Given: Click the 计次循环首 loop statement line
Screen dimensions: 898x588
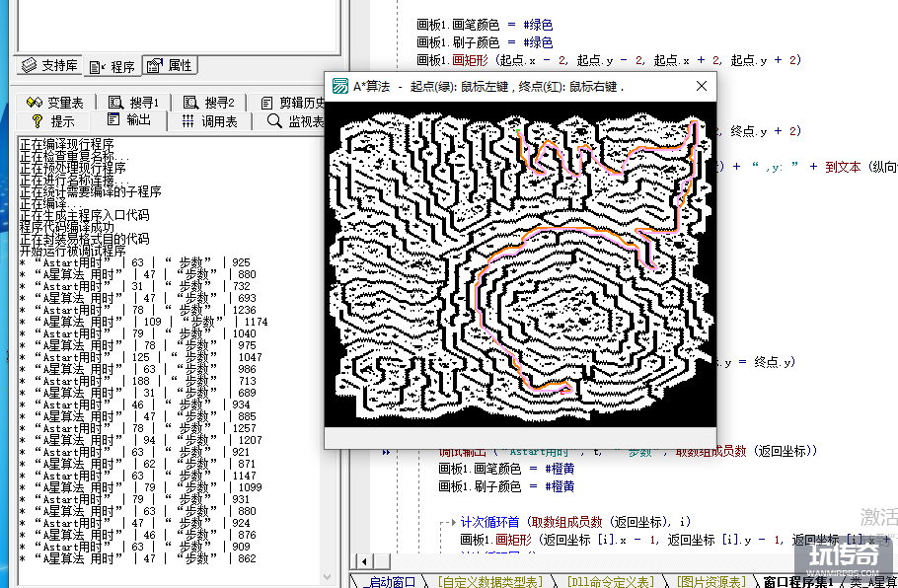Looking at the screenshot, I should pos(575,522).
